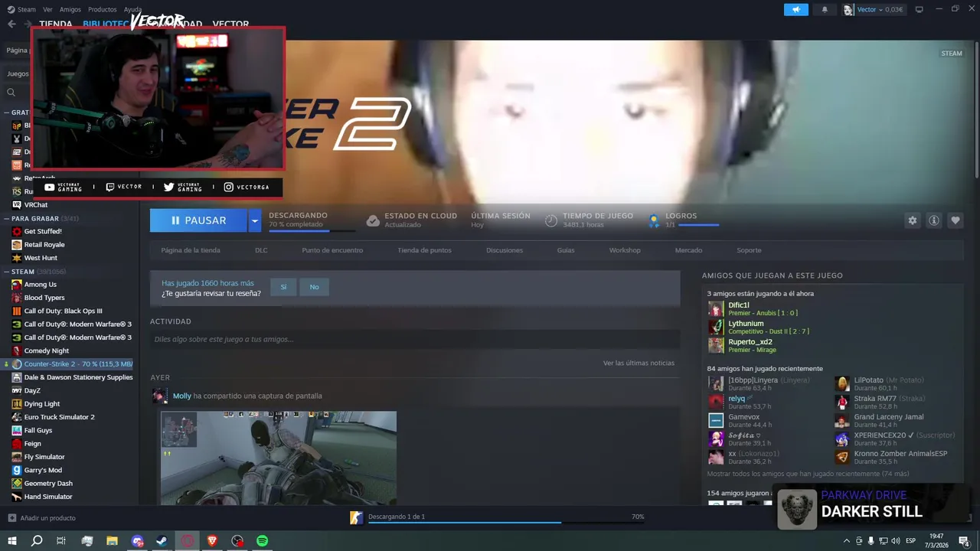Image resolution: width=980 pixels, height=551 pixels.
Task: Click Añadir un producto
Action: pos(47,518)
